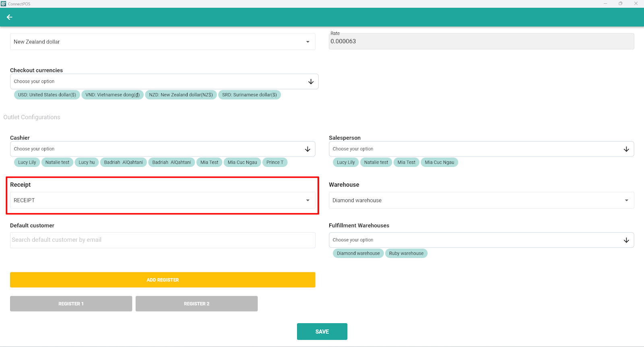Click Diamond warehouse fulfillment chip
644x347 pixels.
[x=358, y=253]
